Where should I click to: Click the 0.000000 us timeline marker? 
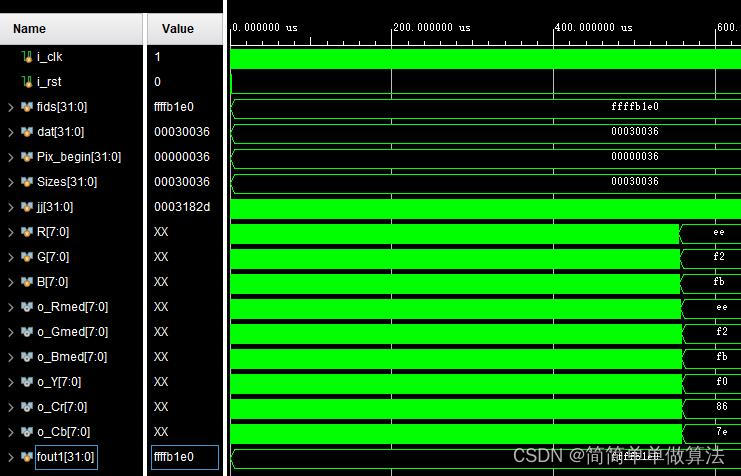[265, 27]
